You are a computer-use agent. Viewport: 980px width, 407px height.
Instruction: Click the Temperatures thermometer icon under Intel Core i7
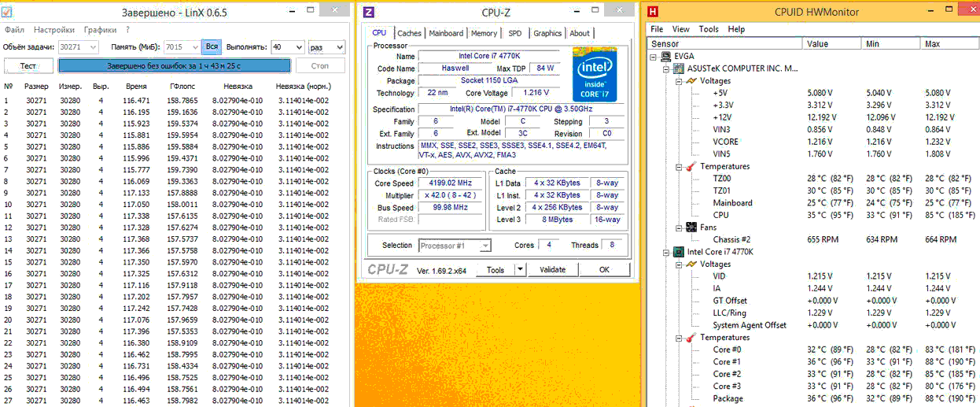(x=691, y=338)
